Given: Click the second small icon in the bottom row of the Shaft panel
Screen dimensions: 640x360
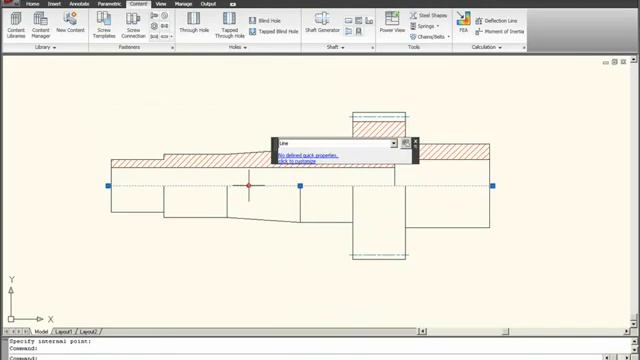Looking at the screenshot, I should [358, 31].
